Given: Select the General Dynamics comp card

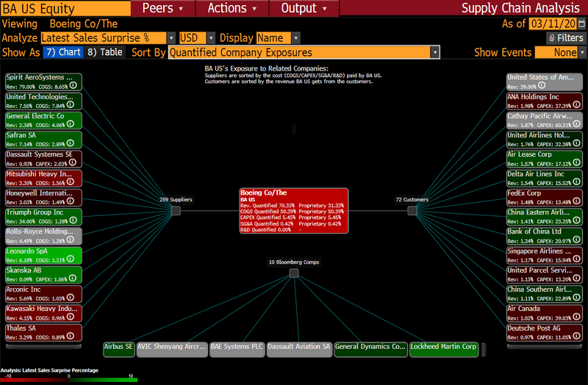Looking at the screenshot, I should (370, 350).
